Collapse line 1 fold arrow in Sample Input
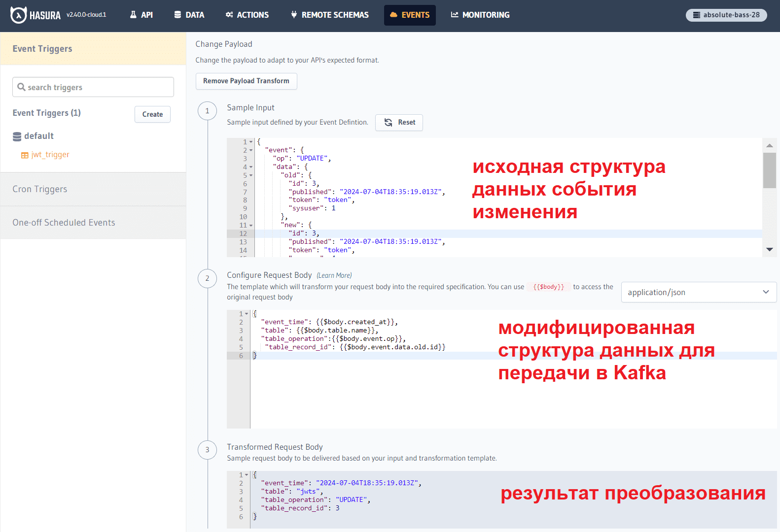780x532 pixels. pyautogui.click(x=251, y=142)
